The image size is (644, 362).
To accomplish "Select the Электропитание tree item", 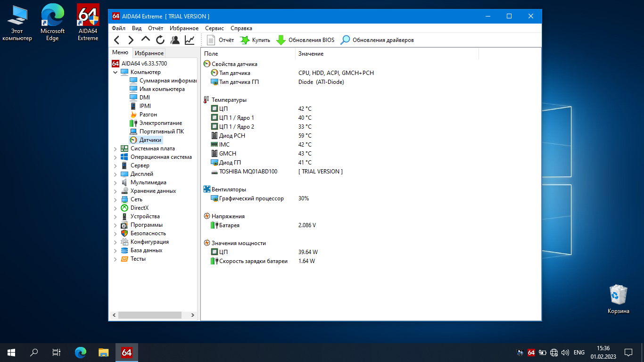I will pos(156,123).
